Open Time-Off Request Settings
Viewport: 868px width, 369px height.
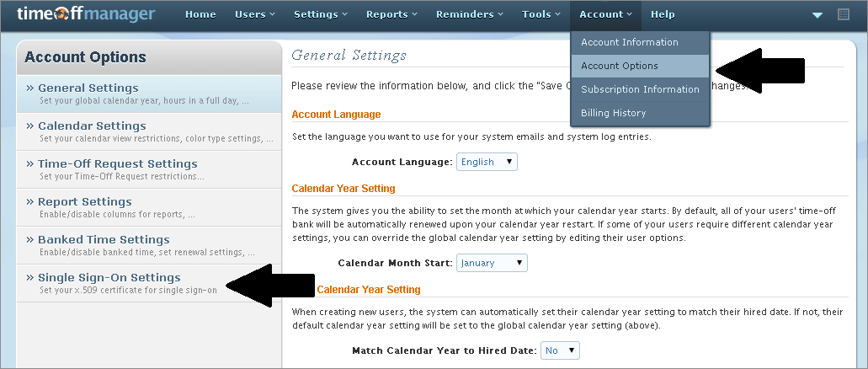click(x=149, y=169)
